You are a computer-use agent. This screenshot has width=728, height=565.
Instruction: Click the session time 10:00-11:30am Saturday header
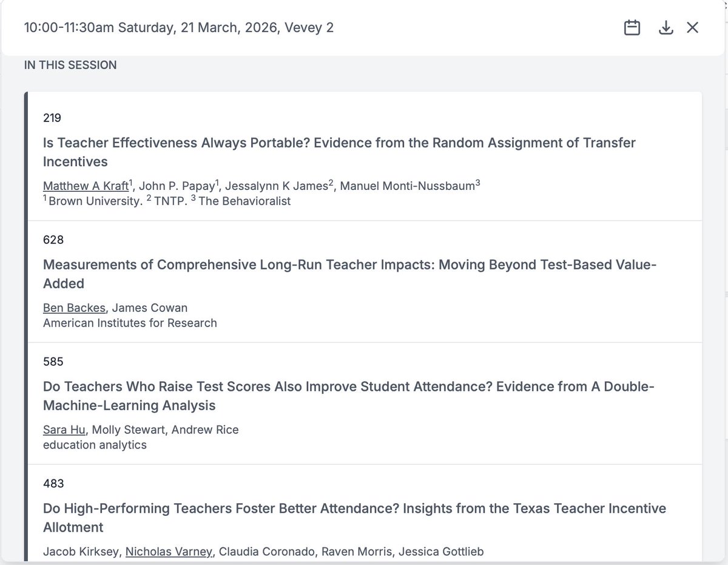coord(179,28)
